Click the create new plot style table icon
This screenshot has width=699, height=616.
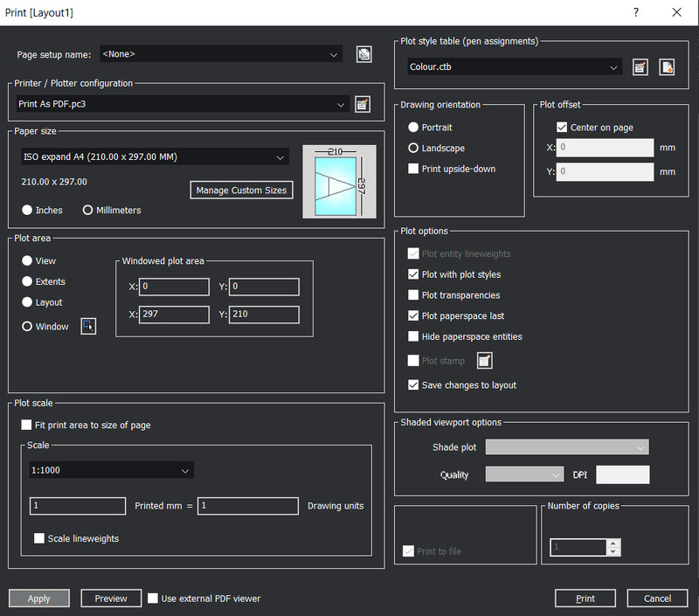click(667, 67)
